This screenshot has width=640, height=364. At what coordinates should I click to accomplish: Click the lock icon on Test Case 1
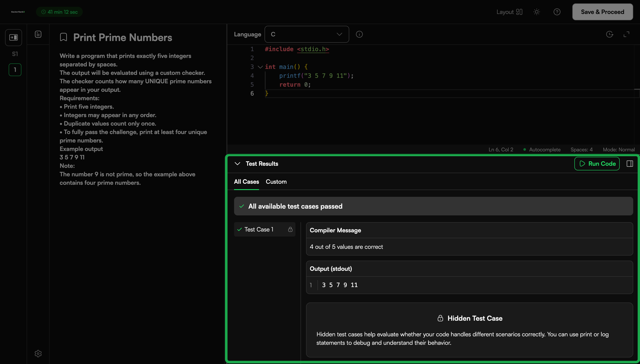coord(290,229)
